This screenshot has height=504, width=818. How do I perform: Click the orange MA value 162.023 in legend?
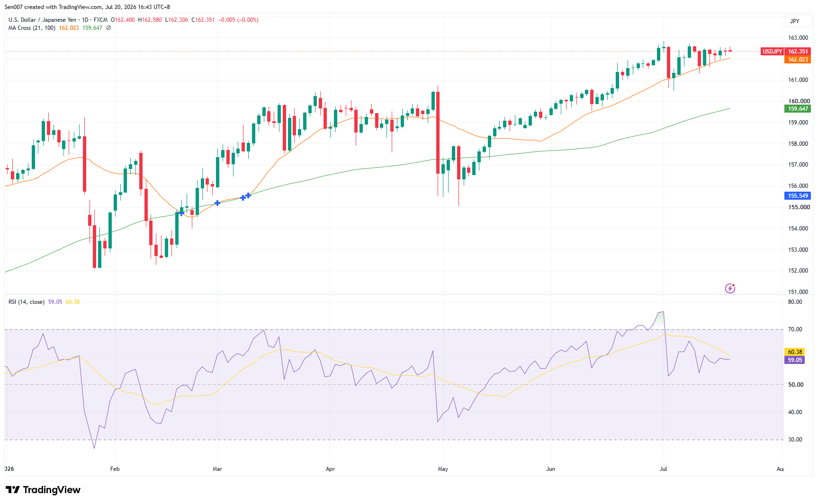[69, 28]
